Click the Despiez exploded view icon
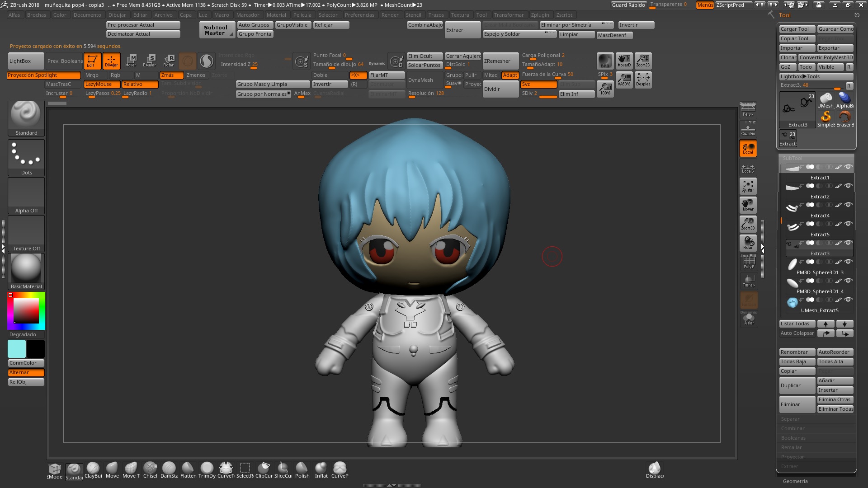 tap(643, 80)
